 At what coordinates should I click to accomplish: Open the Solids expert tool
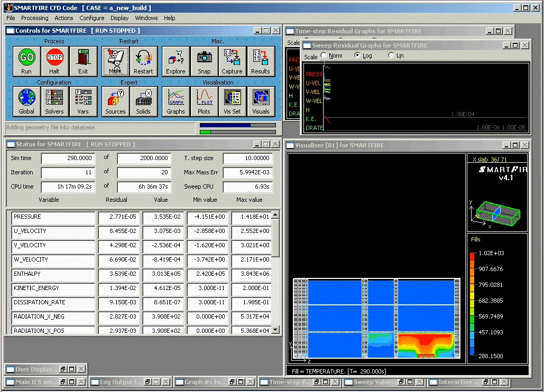pyautogui.click(x=144, y=101)
